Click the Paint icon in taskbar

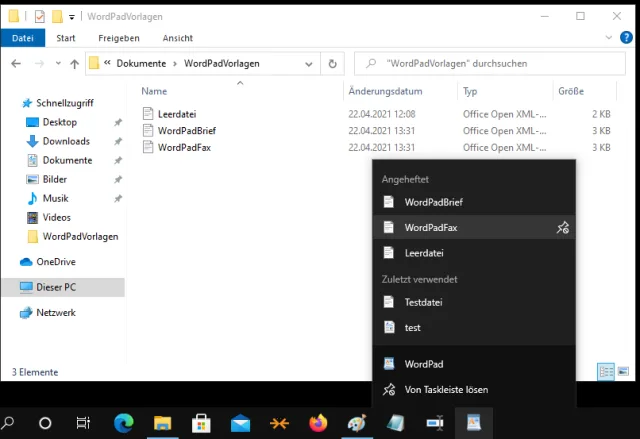click(357, 423)
